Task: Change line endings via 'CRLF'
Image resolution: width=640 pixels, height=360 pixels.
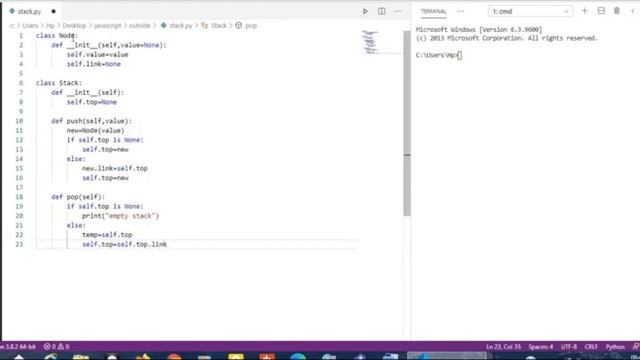Action: tap(591, 347)
